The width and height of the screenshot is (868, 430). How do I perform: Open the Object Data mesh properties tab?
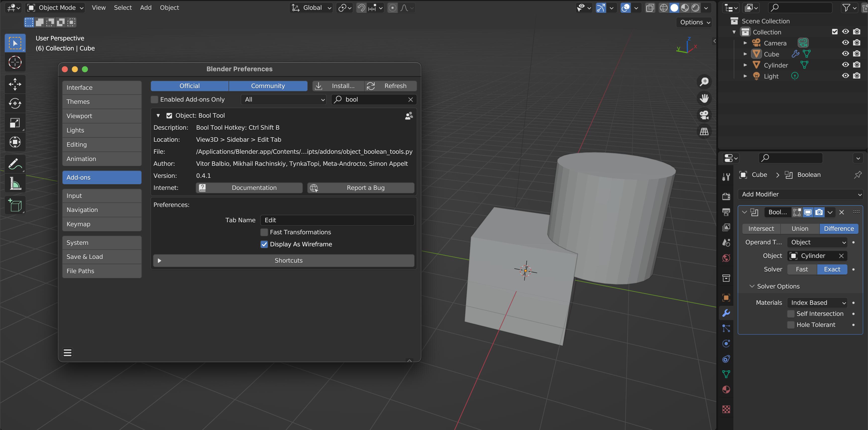(726, 374)
